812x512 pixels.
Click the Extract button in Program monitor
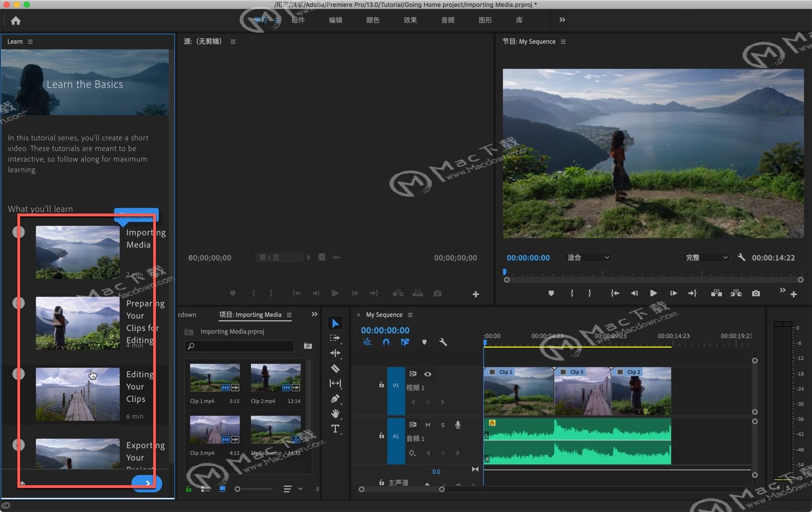coord(736,293)
